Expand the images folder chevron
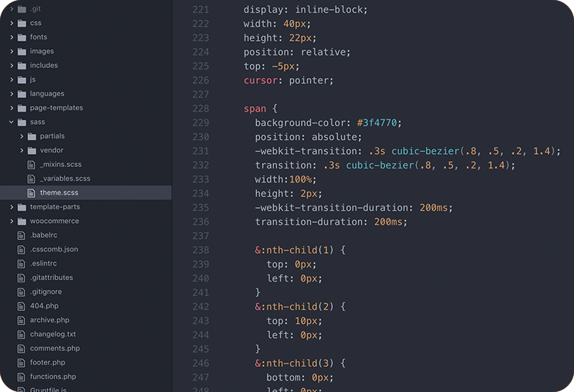The height and width of the screenshot is (392, 574). pos(11,52)
